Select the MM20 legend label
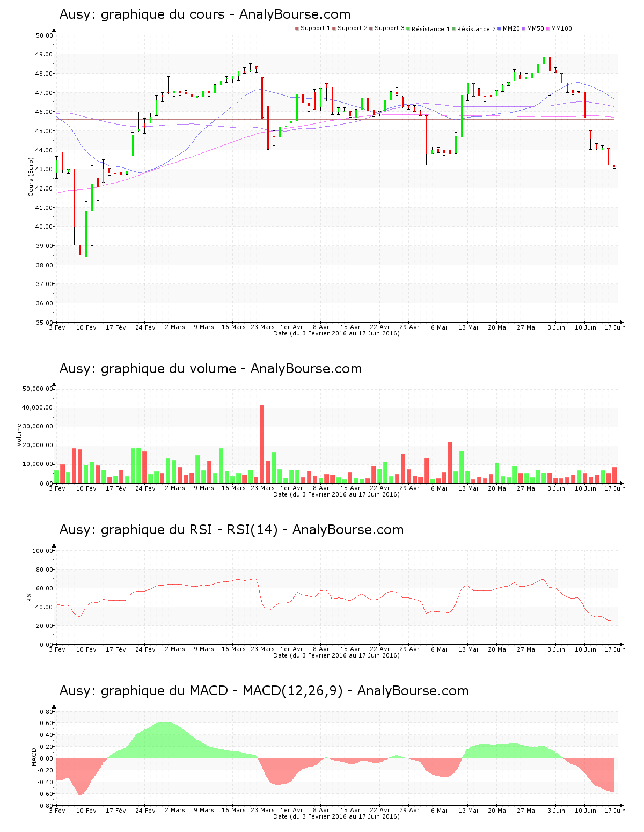The height and width of the screenshot is (832, 644). click(511, 28)
